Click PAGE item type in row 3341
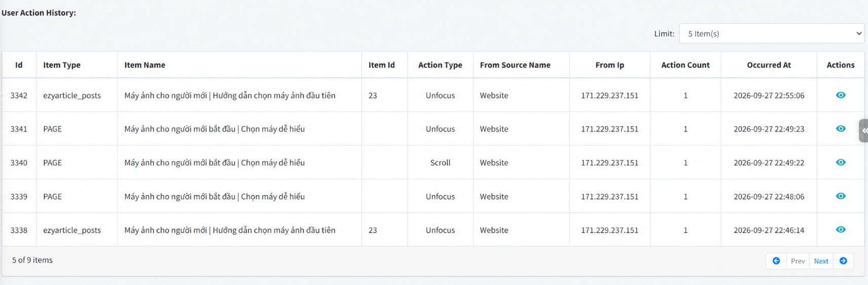 (52, 129)
